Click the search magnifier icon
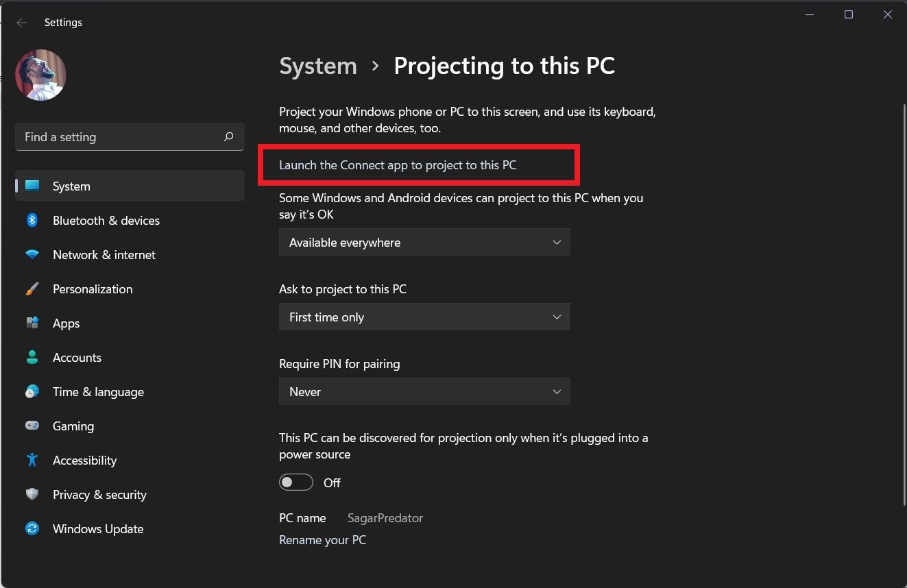Image resolution: width=907 pixels, height=588 pixels. tap(229, 137)
